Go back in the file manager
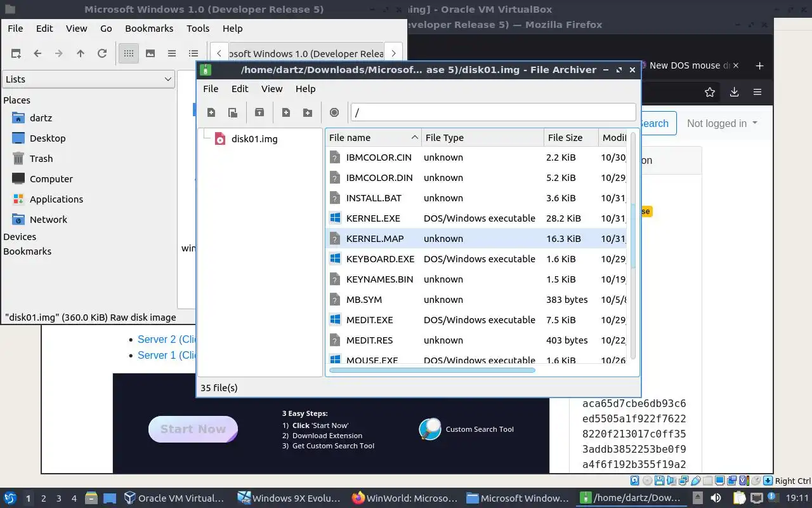This screenshot has width=812, height=508. point(37,53)
